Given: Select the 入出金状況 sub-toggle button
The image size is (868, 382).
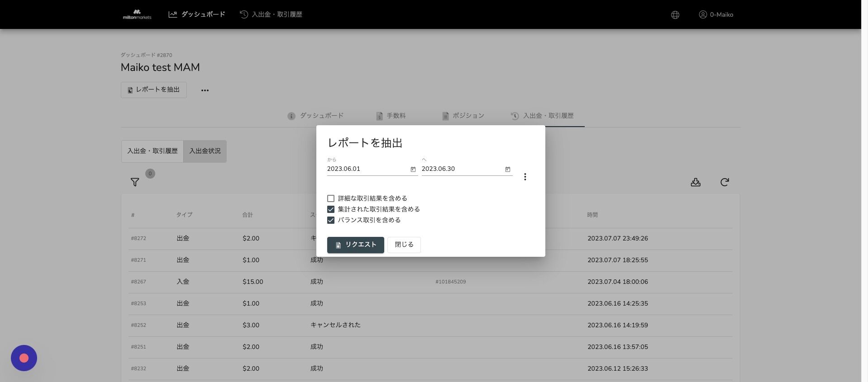Looking at the screenshot, I should point(205,151).
